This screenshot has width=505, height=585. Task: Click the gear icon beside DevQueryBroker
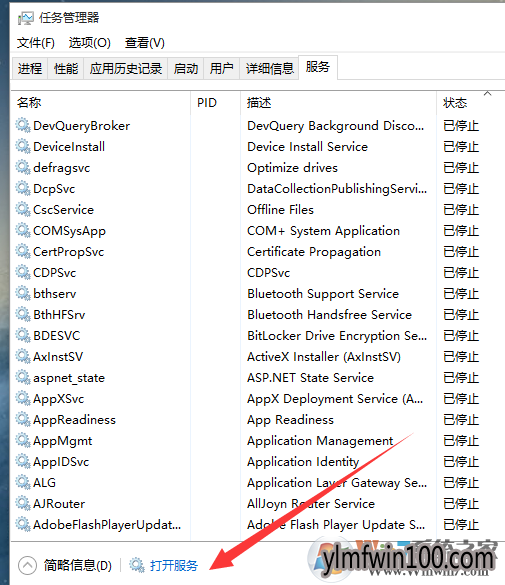pyautogui.click(x=23, y=125)
